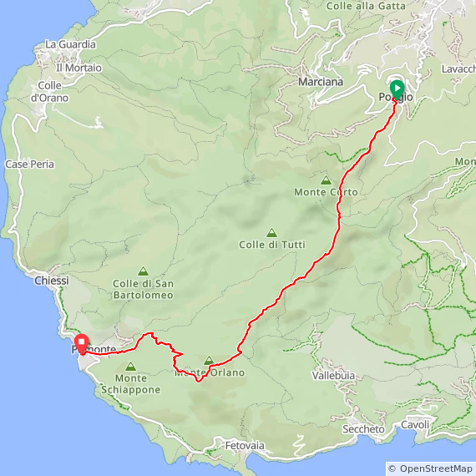Click the green start marker at Poggio
The image size is (476, 476).
[397, 89]
